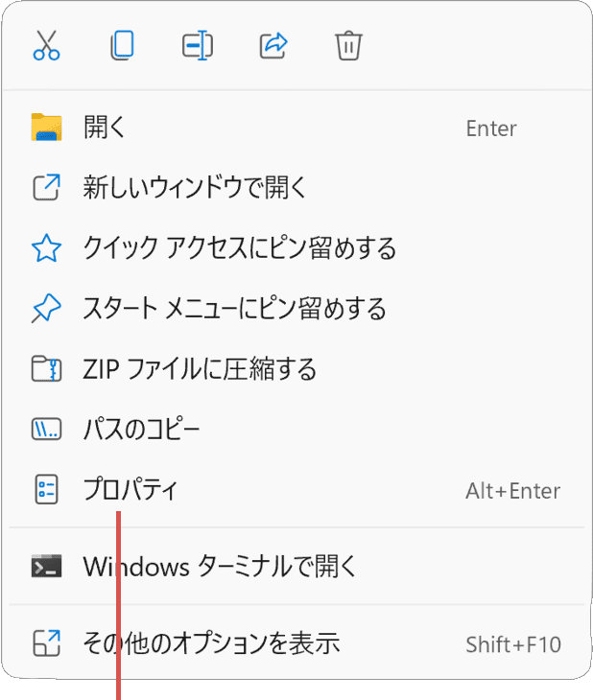Choose その他のオプションを表示
This screenshot has width=593, height=700.
[296, 643]
